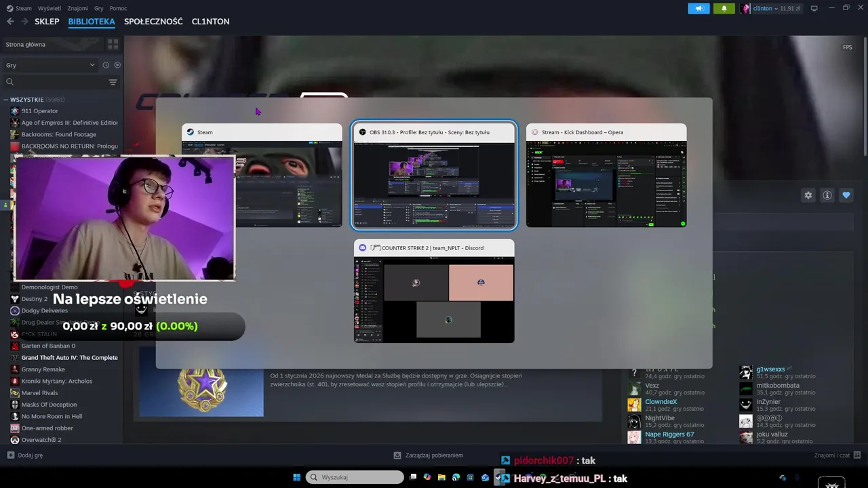This screenshot has height=488, width=868.
Task: Switch to the Discord COUNTER STRIKE 2 thumbnail
Action: click(x=434, y=291)
